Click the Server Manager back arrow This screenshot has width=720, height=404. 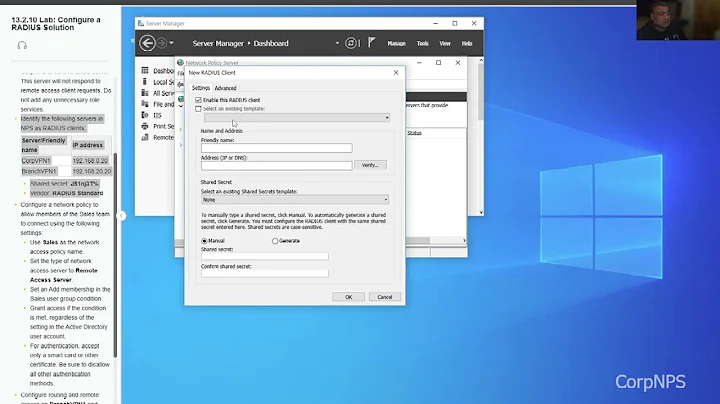(x=147, y=43)
